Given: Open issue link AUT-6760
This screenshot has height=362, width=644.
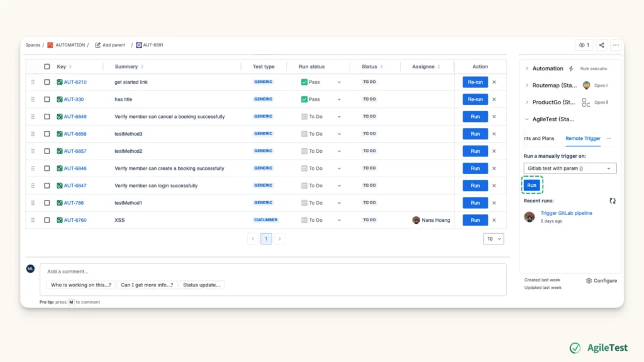Looking at the screenshot, I should (x=75, y=220).
